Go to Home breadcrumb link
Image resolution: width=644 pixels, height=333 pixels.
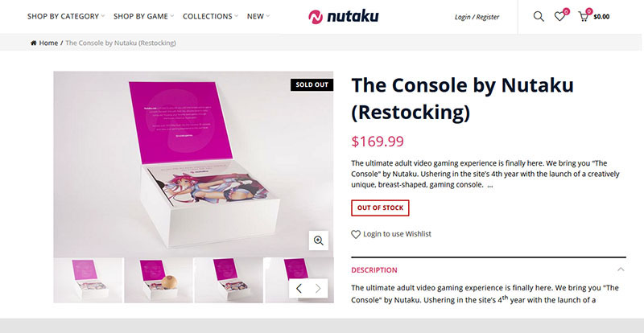tap(48, 43)
